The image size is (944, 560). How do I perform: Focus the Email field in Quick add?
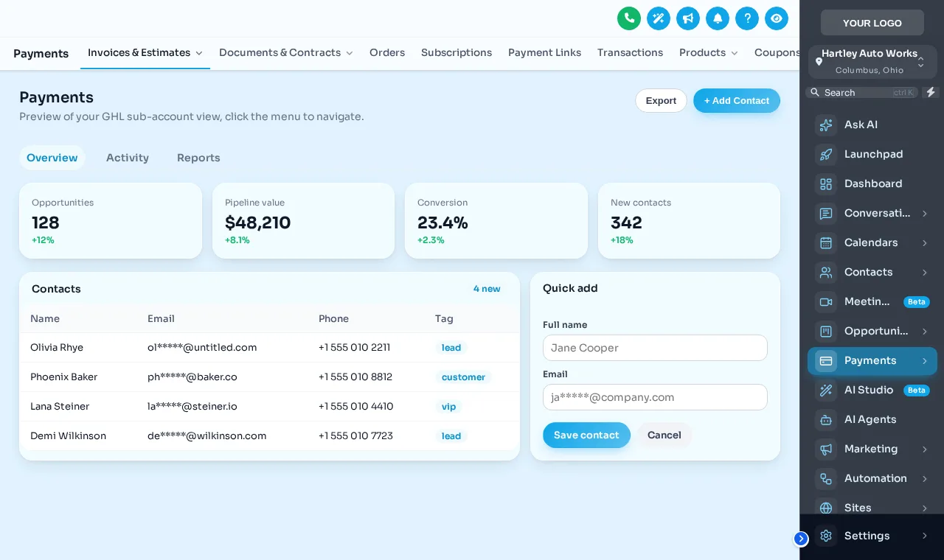tap(655, 397)
